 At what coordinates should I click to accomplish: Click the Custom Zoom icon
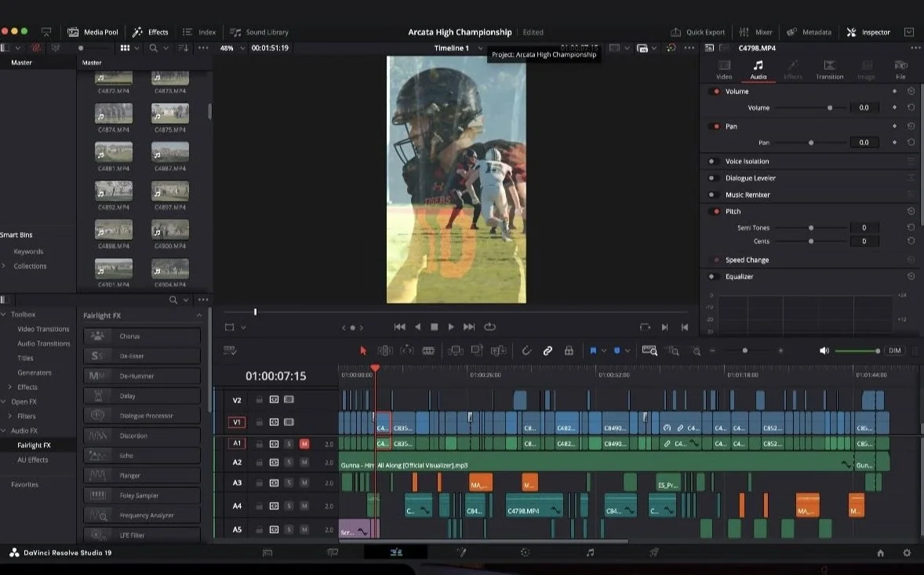click(x=696, y=351)
